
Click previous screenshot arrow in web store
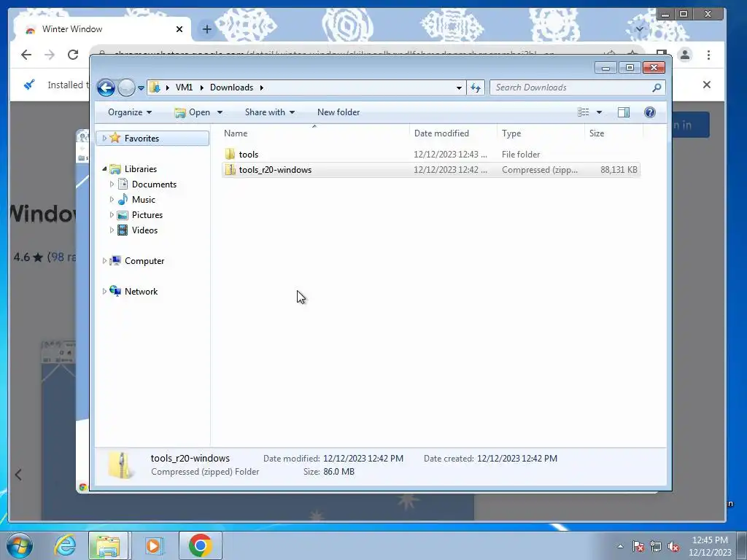point(18,475)
